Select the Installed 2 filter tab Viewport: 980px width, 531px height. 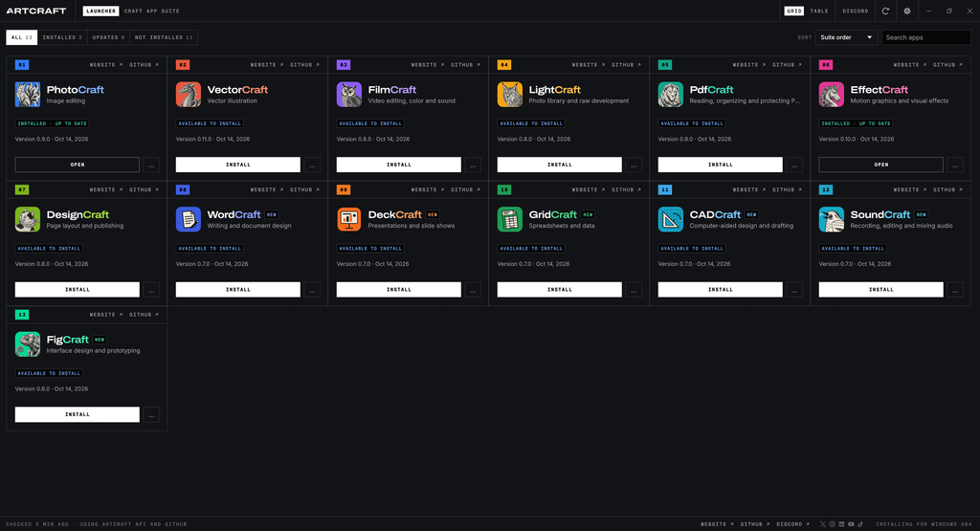point(62,37)
